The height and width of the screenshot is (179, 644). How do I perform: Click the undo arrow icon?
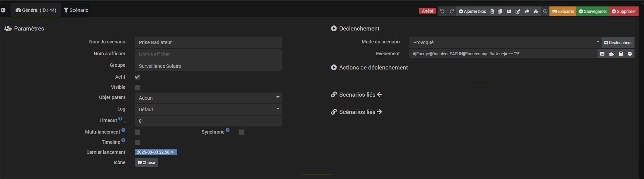442,11
